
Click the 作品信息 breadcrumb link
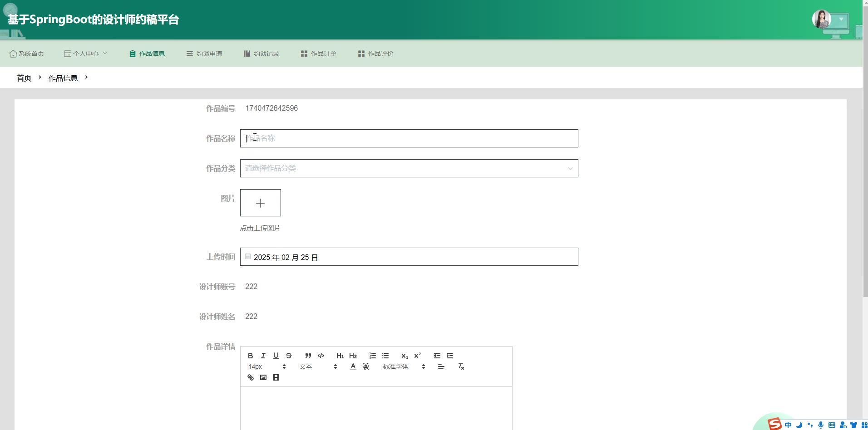pyautogui.click(x=63, y=78)
